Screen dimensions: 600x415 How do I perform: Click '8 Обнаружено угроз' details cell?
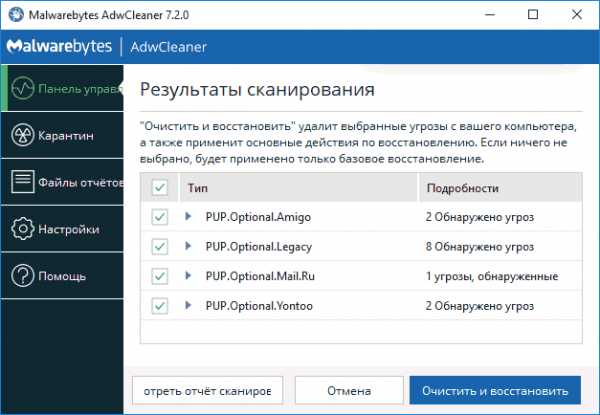pyautogui.click(x=480, y=247)
